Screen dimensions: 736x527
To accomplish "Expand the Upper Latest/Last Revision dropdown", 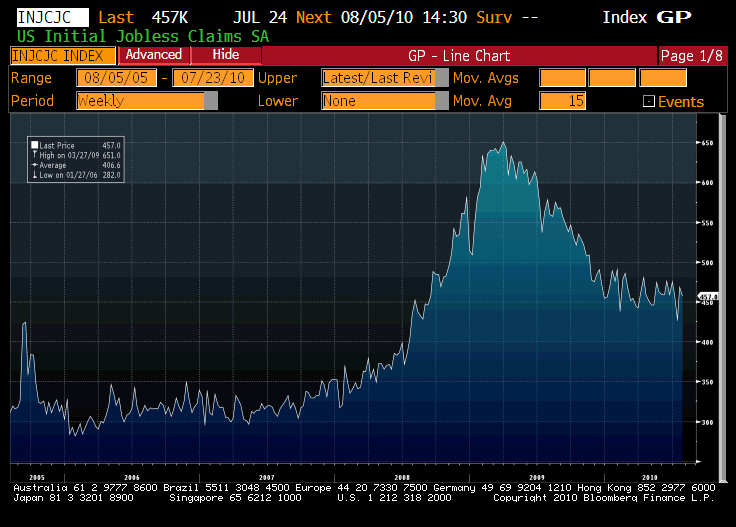I will tap(384, 78).
